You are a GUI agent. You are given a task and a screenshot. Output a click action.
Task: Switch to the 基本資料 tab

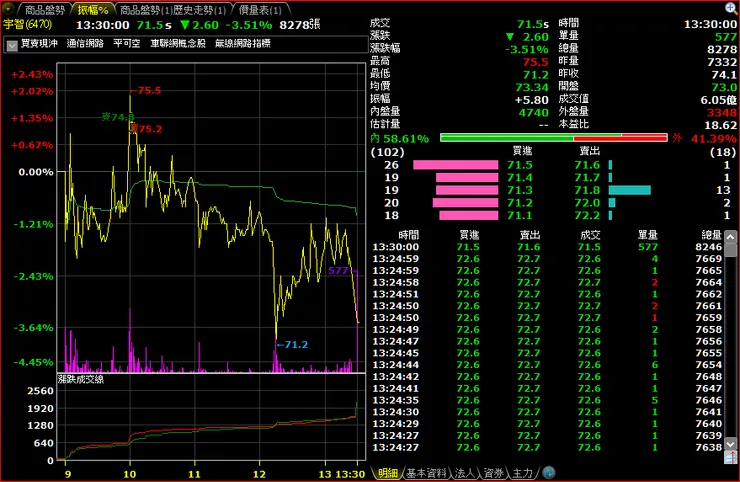click(426, 473)
